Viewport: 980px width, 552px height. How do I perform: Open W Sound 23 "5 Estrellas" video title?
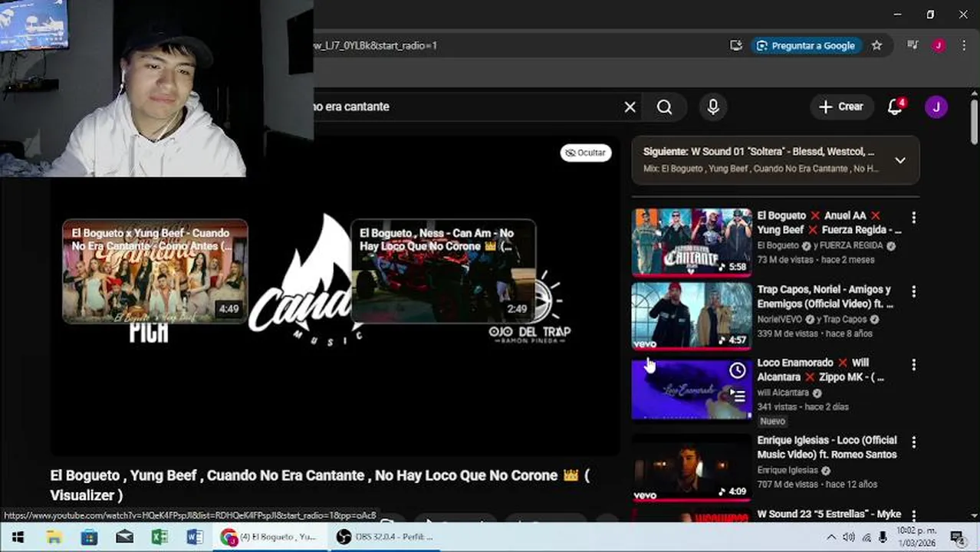[828, 514]
